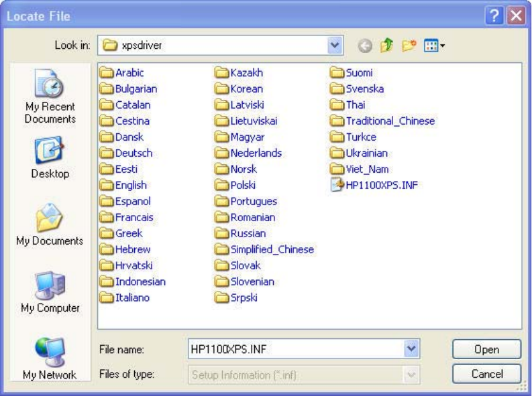Select the Srpski folder
Viewport: 532px width, 396px height.
pyautogui.click(x=236, y=298)
